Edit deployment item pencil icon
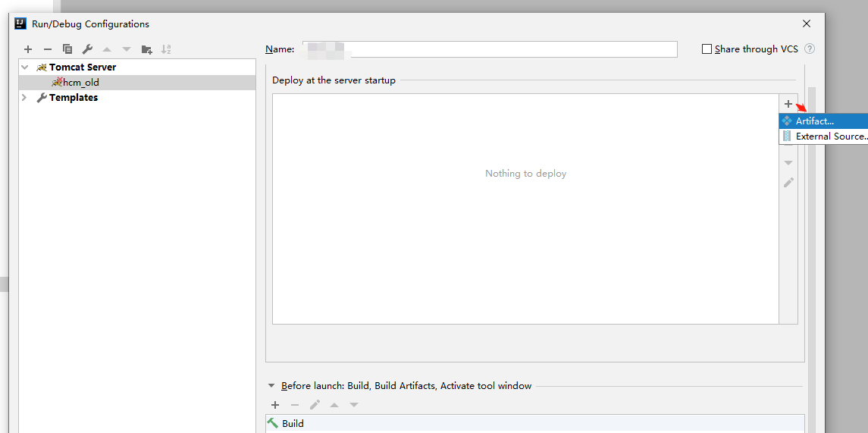Viewport: 868px width, 433px height. pos(788,182)
